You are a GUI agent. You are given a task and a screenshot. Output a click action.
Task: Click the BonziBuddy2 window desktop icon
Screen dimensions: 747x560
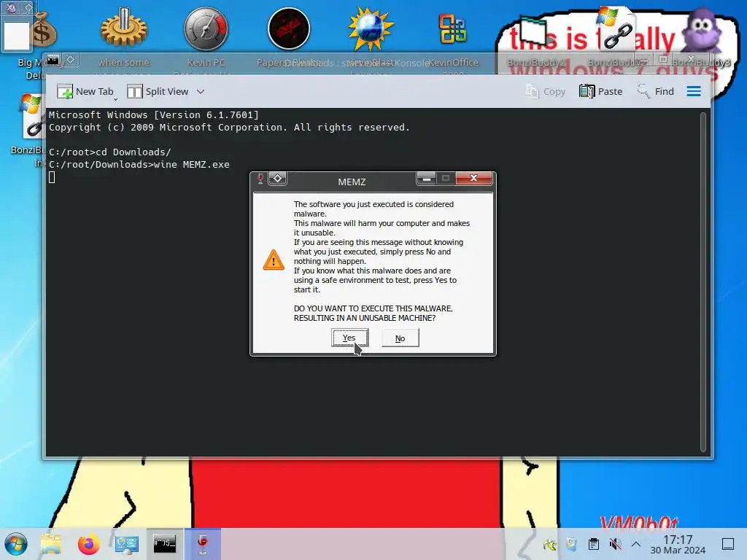point(535,31)
